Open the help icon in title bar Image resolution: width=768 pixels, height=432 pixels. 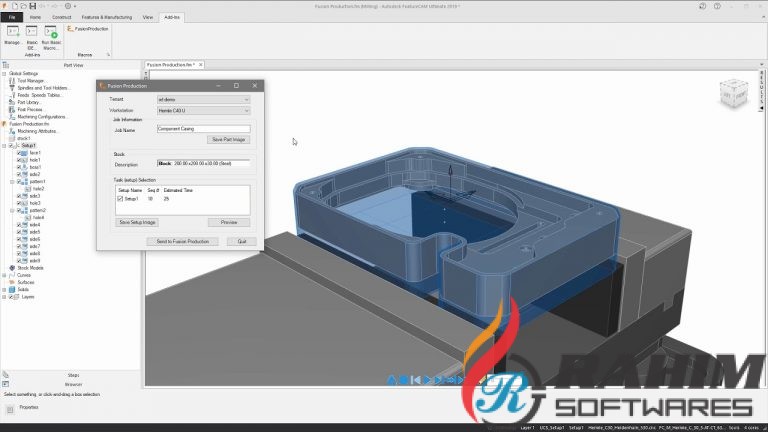[717, 6]
